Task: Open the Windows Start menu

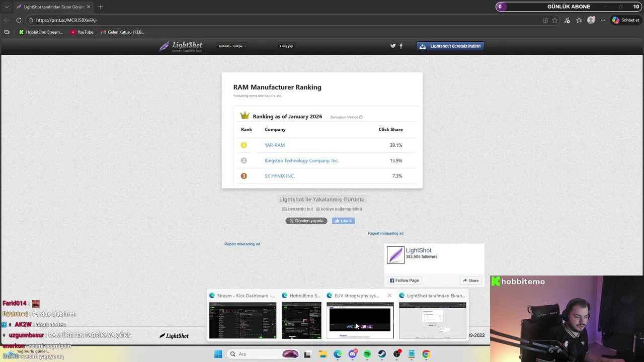Action: point(218,354)
